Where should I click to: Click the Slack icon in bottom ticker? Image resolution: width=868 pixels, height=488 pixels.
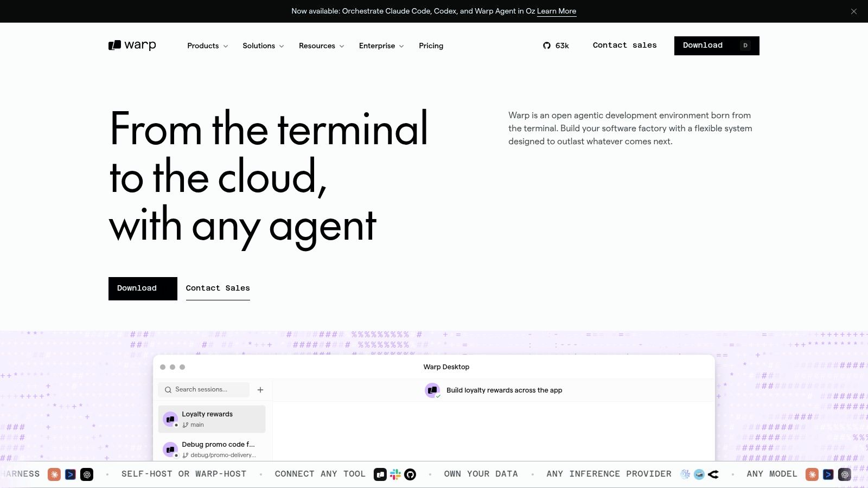395,474
